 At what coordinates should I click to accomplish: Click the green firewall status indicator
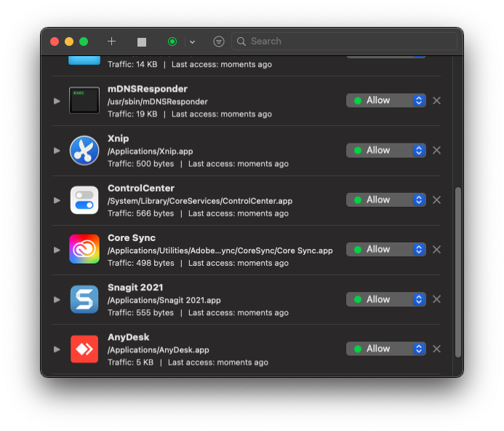[172, 41]
